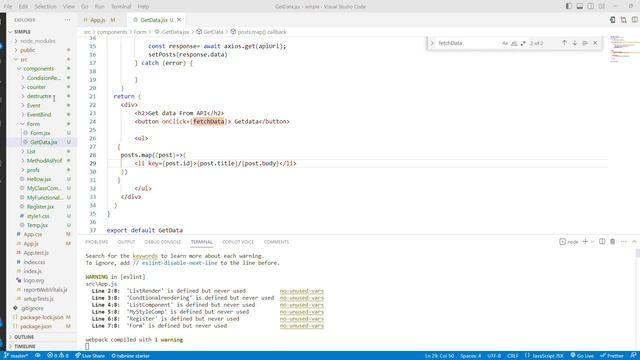
Task: Expand the node_modules folder
Action: click(42, 41)
